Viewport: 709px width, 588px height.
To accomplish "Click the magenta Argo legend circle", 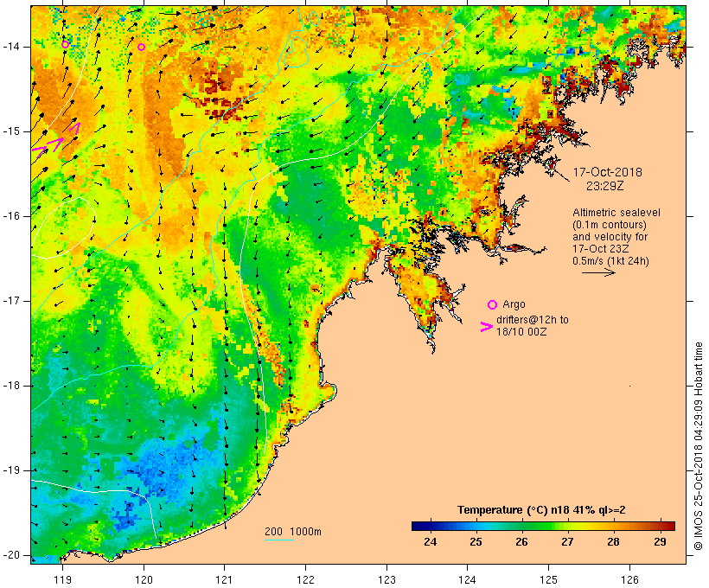I will coord(493,304).
